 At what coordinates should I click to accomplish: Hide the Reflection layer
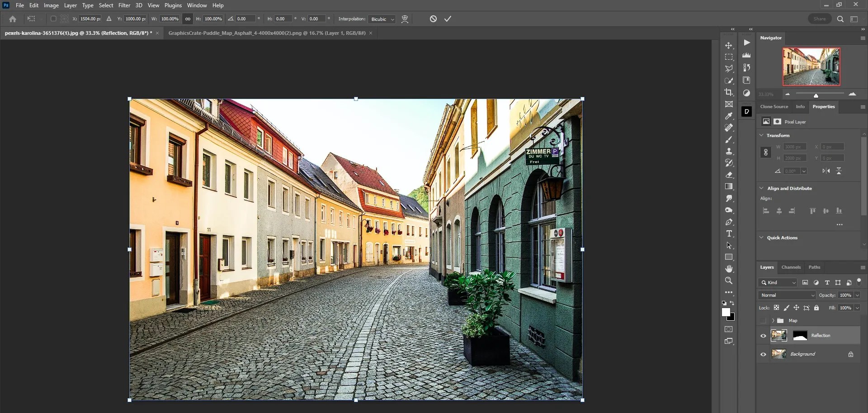pos(763,336)
